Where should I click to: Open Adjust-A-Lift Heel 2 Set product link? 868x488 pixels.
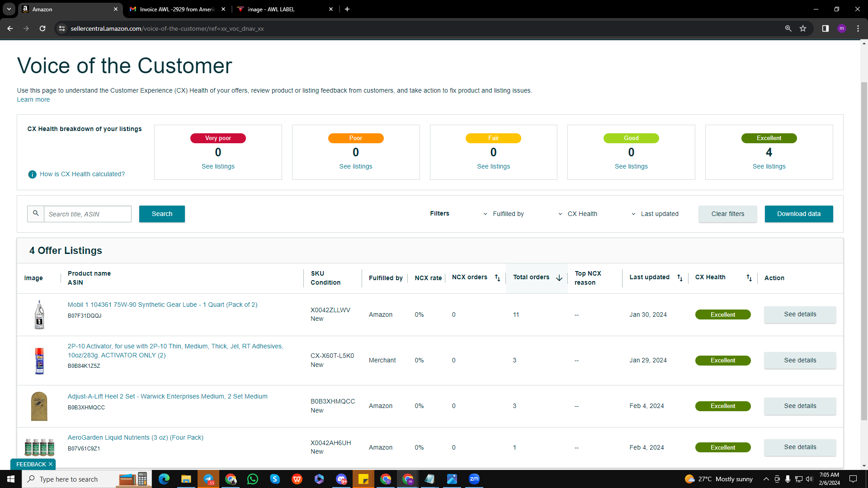[168, 396]
